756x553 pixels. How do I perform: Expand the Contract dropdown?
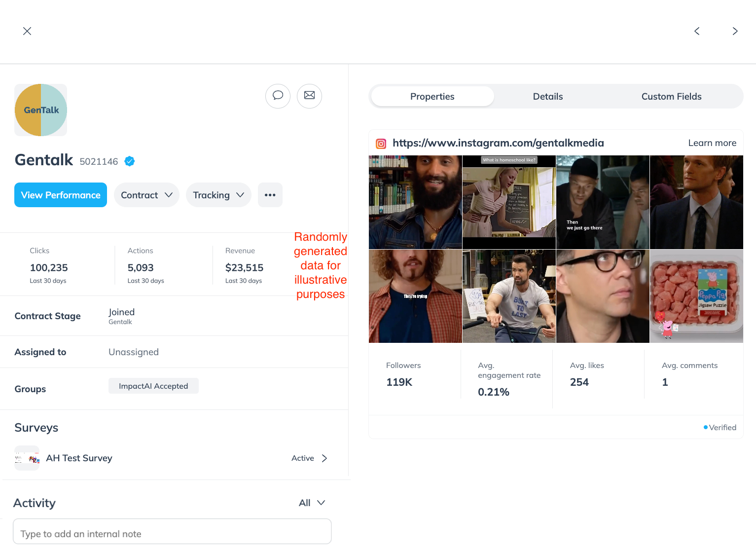tap(146, 195)
